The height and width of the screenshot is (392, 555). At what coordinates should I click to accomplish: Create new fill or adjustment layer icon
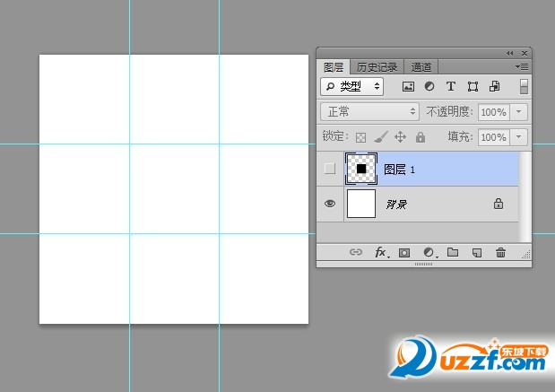(429, 252)
